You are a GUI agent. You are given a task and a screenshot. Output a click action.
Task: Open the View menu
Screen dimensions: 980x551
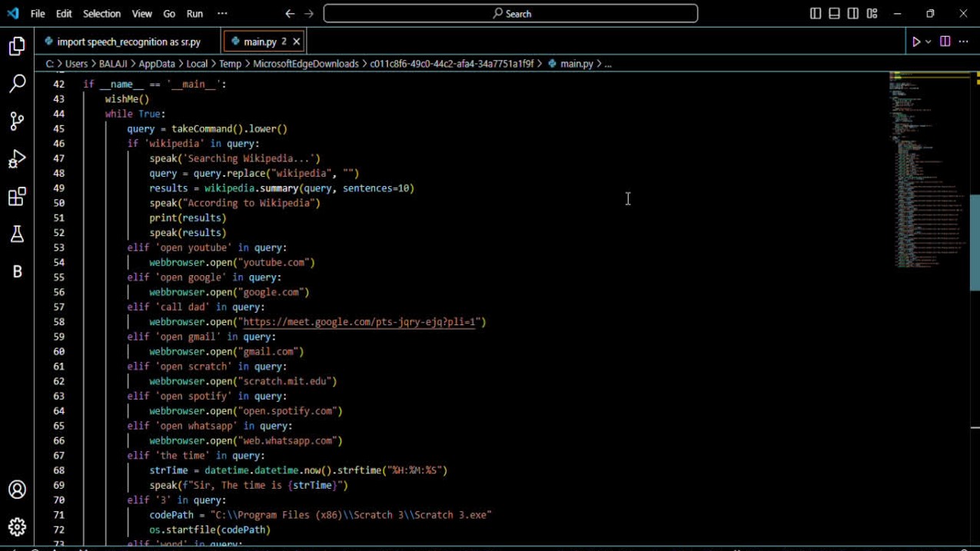tap(142, 14)
